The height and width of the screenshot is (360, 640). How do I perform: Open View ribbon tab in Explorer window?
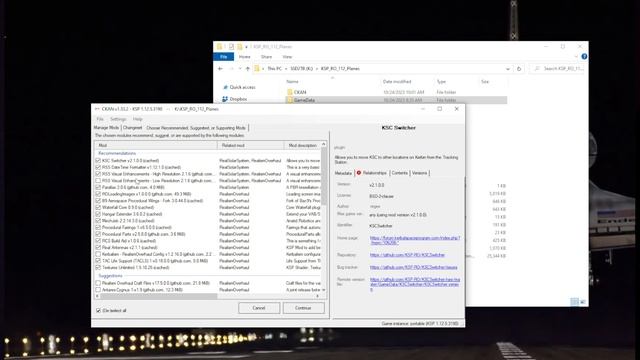tap(287, 57)
